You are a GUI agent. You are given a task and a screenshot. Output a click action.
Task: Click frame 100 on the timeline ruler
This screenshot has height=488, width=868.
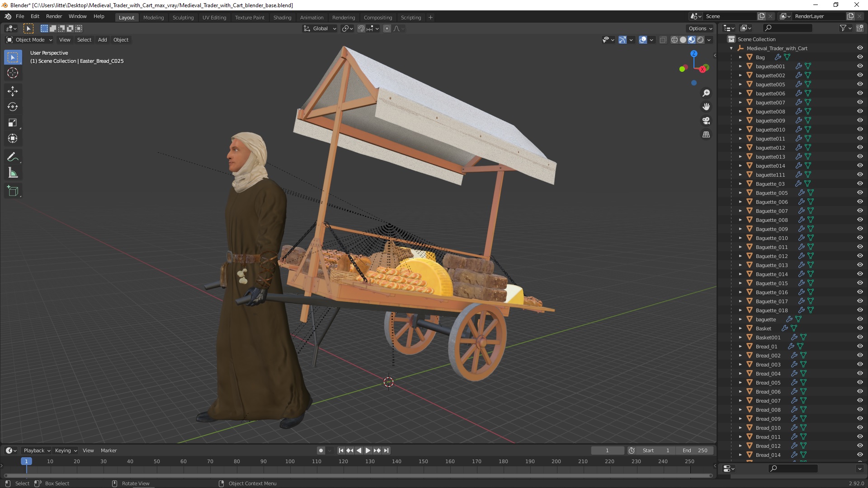(290, 461)
